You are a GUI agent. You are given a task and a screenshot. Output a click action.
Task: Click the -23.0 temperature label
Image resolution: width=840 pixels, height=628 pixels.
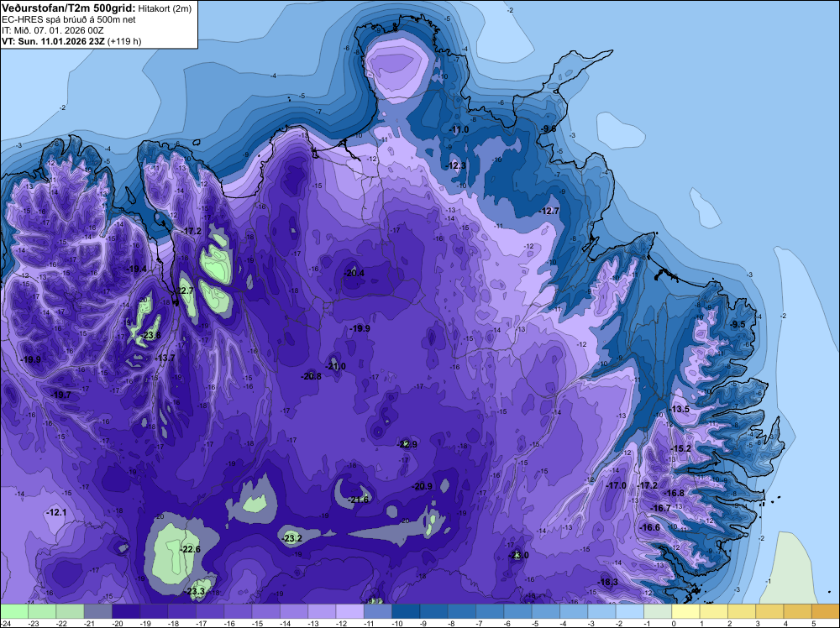coord(518,555)
